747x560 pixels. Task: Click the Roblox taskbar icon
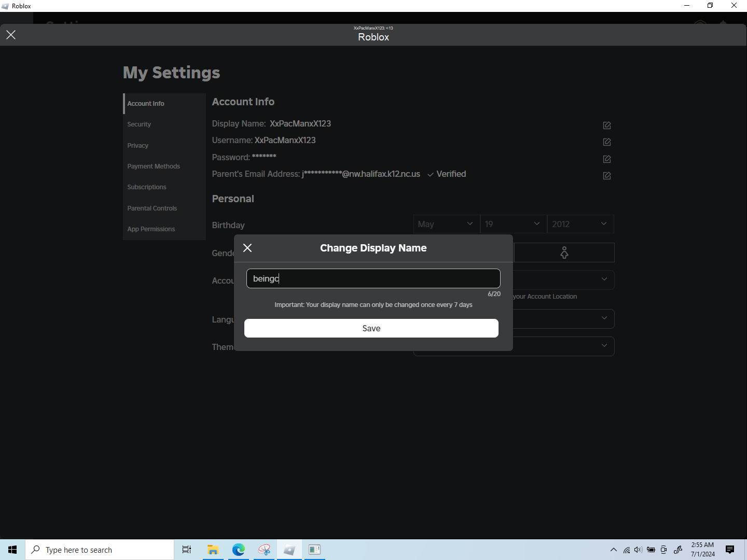[289, 550]
